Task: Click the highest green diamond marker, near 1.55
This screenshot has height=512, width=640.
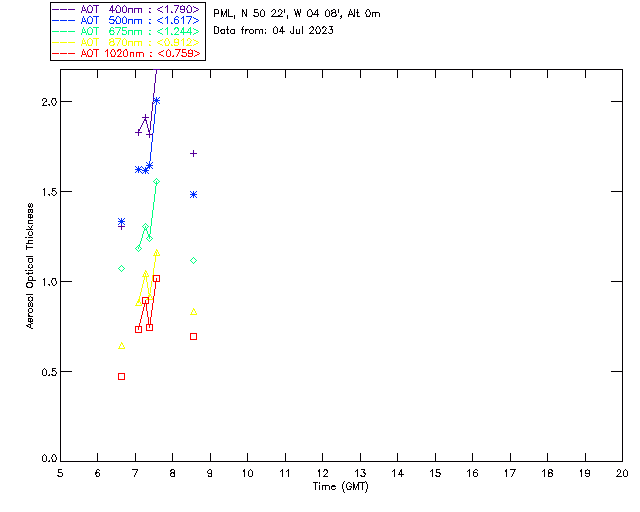Action: [156, 182]
